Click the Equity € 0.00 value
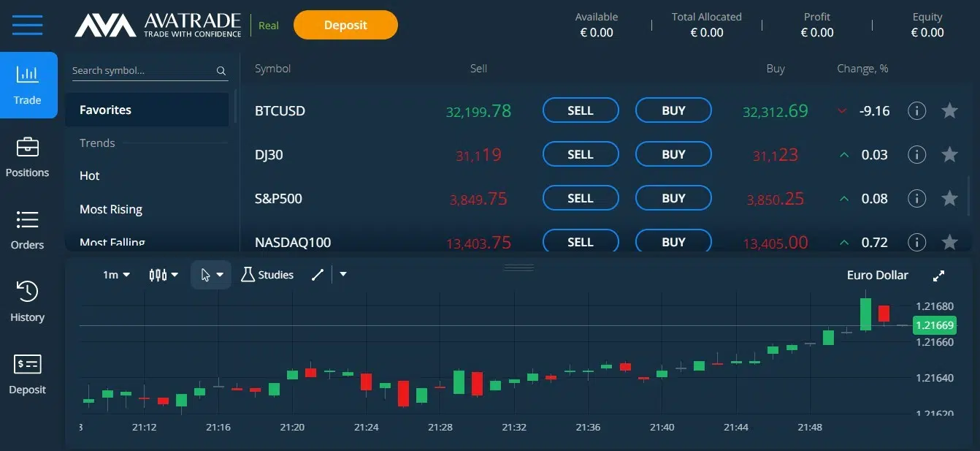Viewport: 980px width, 451px height. (x=927, y=32)
